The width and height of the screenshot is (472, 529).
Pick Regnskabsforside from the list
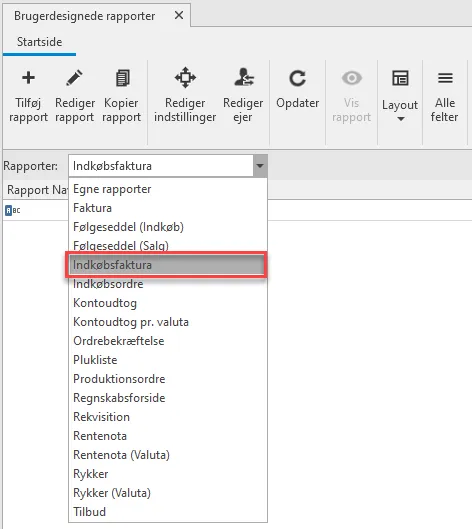[x=168, y=398]
